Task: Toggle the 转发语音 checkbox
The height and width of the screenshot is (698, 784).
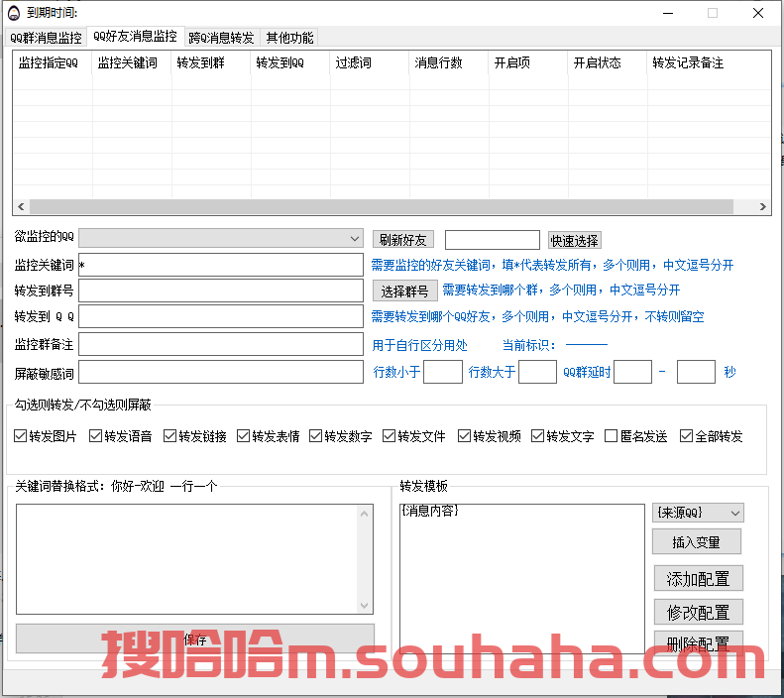Action: point(96,436)
